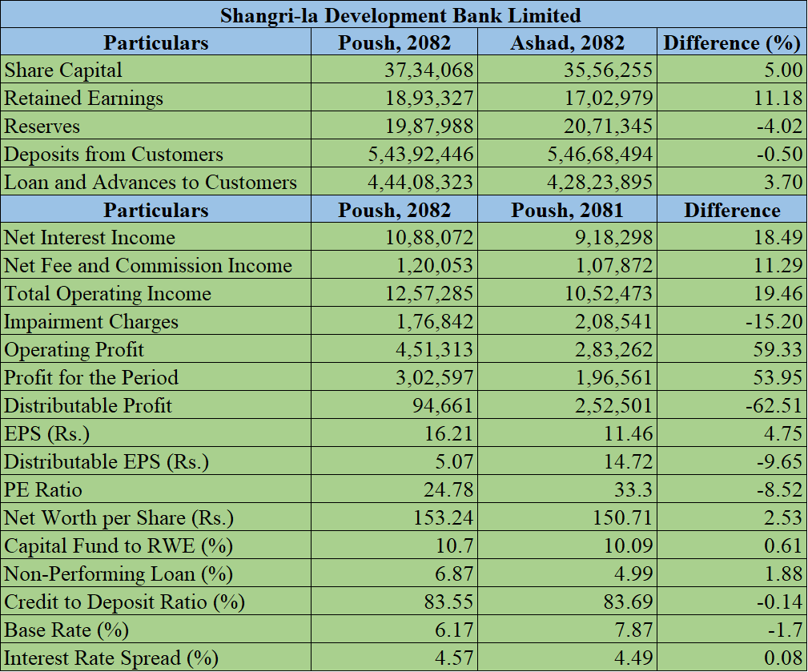
Task: Click the Non-Performing Loan (%) value 6.87
Action: 454,574
